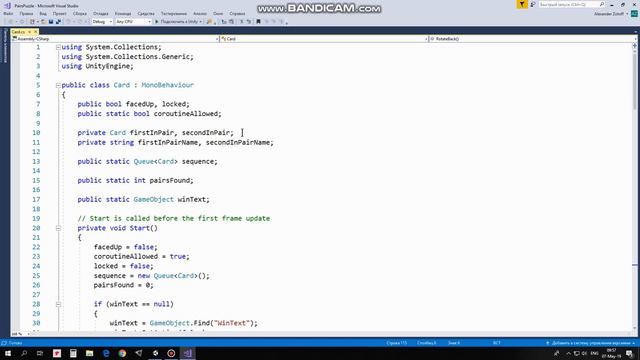
Task: Open the Any CPU platform dropdown
Action: 133,22
